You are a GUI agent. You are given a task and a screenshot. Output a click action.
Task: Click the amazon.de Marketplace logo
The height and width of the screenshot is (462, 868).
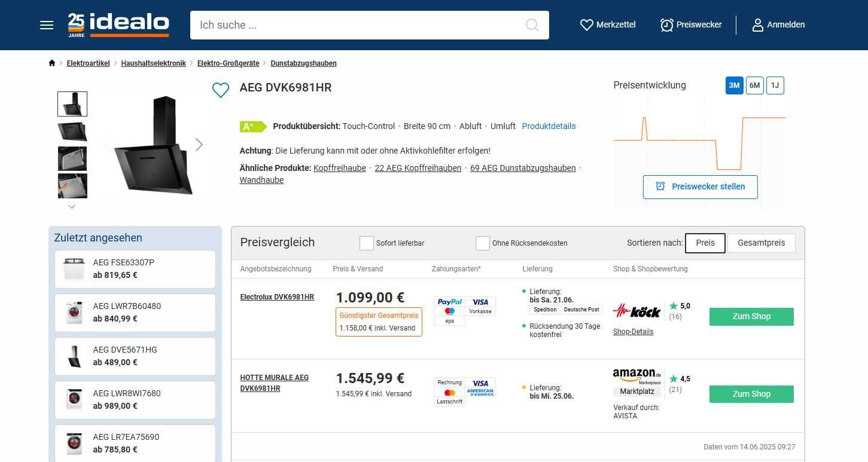pyautogui.click(x=637, y=376)
